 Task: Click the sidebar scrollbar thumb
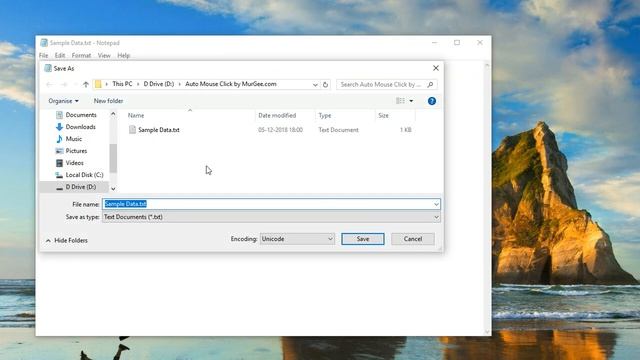(113, 158)
